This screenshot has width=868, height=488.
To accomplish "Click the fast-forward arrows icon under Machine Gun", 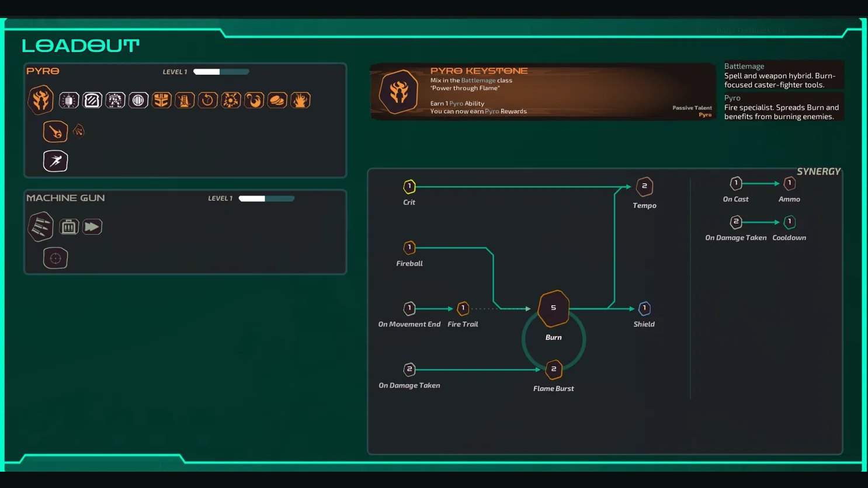I will coord(92,226).
